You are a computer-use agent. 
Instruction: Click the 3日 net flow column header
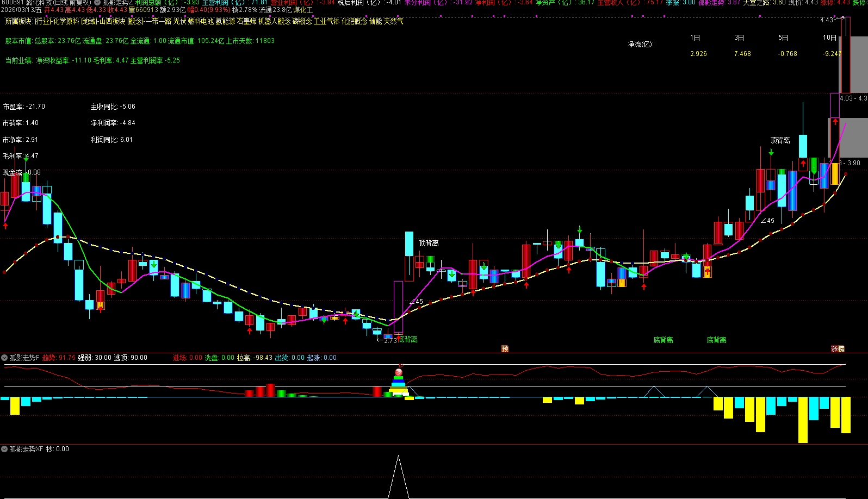739,38
